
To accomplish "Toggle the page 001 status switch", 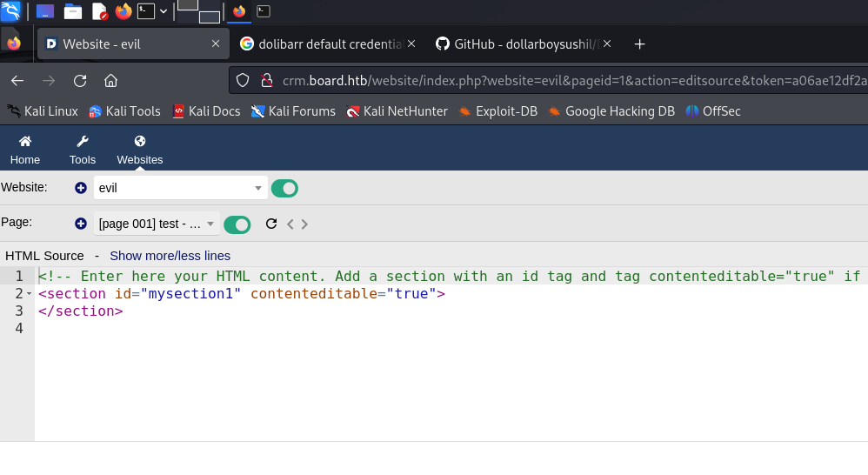I will 237,224.
